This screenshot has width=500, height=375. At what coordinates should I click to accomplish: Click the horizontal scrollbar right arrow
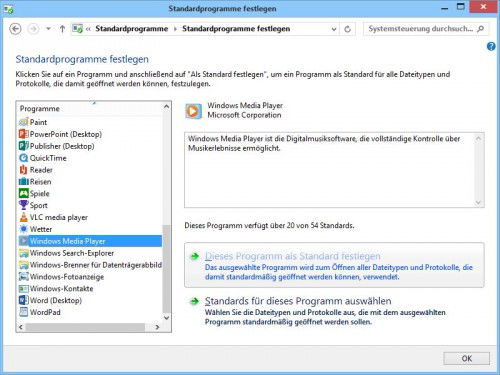coord(157,327)
